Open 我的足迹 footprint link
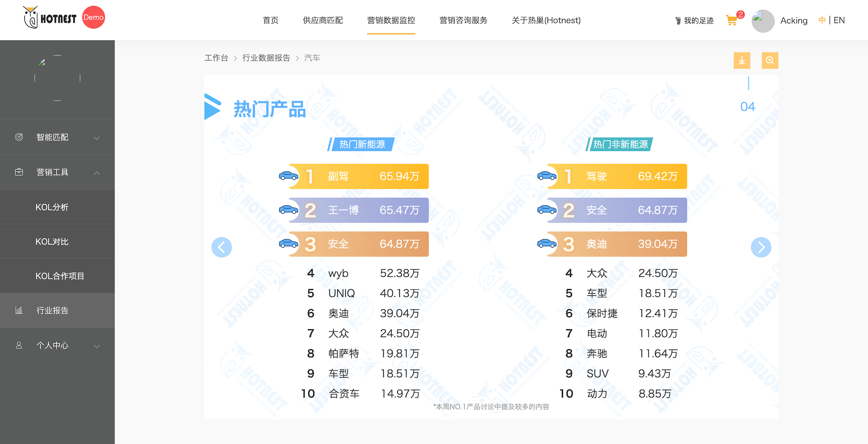 [x=694, y=21]
